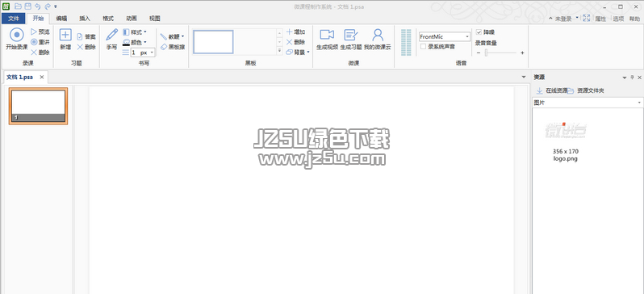Select the slide 1 thumbnail

tap(38, 106)
